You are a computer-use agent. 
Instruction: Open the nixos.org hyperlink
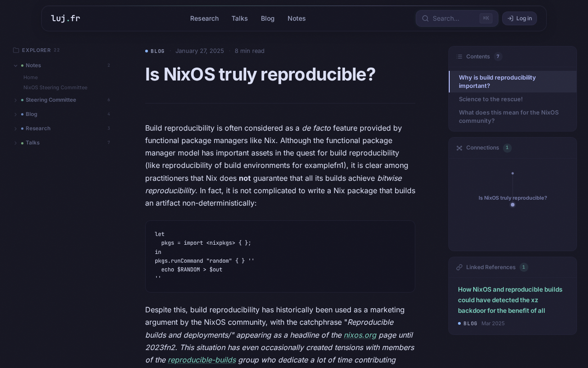(x=360, y=335)
